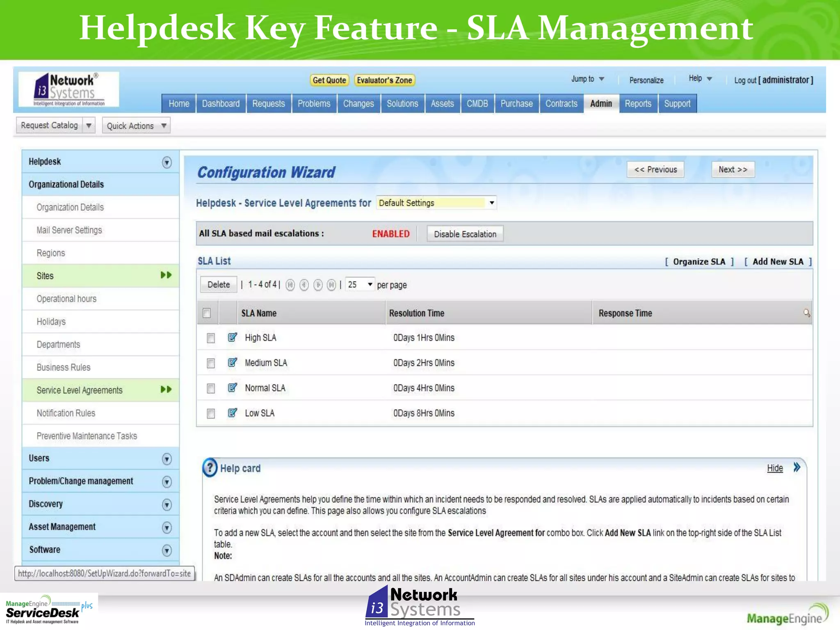Open the Quick Actions dropdown

coord(136,126)
